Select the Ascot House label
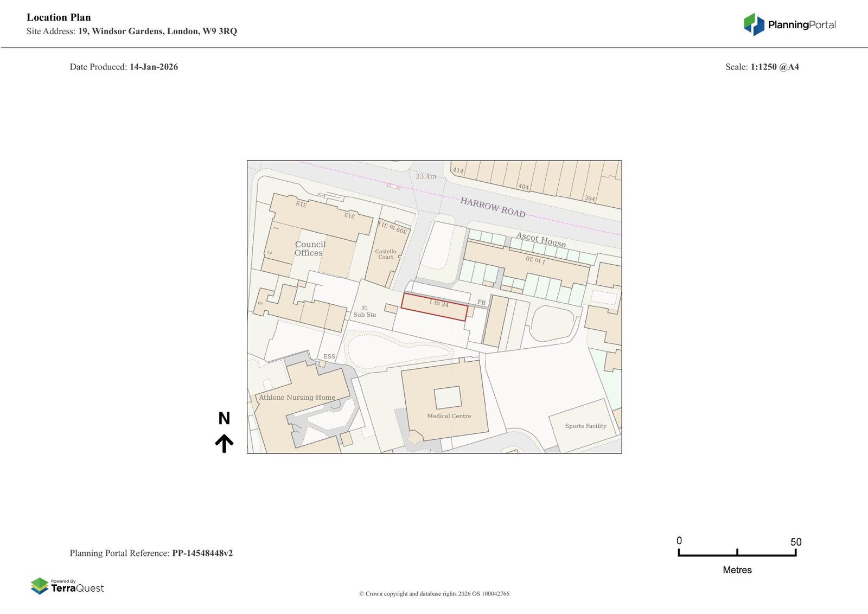 click(x=540, y=240)
